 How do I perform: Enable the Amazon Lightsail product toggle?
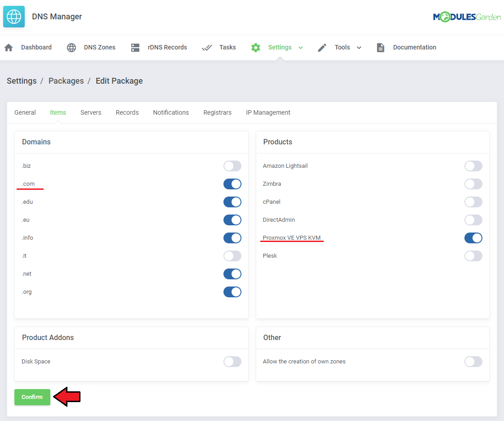click(x=473, y=166)
